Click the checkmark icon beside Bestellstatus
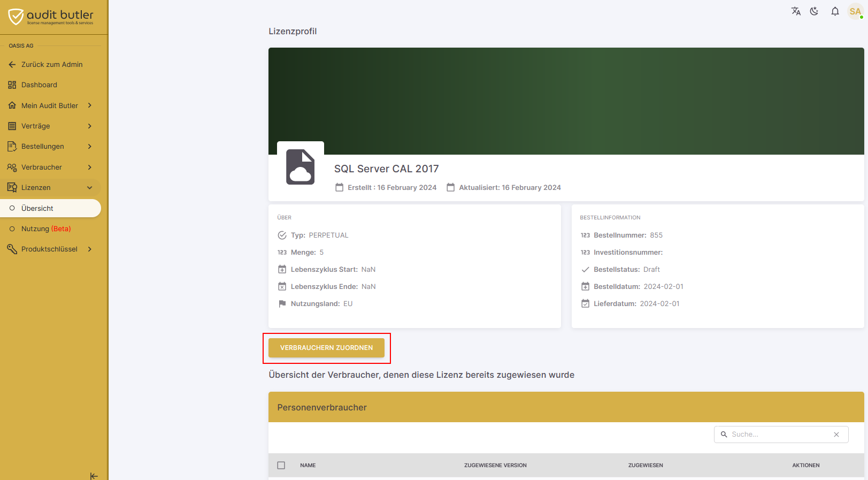 pos(585,270)
